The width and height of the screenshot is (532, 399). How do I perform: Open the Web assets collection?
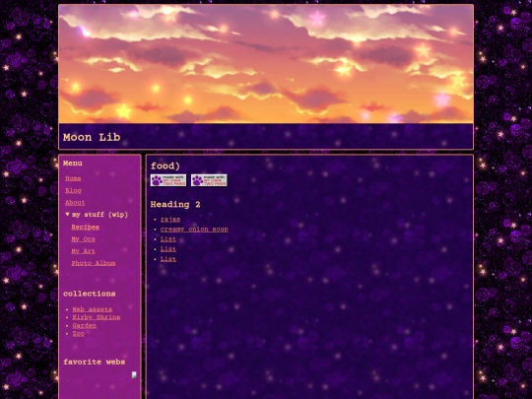[93, 309]
